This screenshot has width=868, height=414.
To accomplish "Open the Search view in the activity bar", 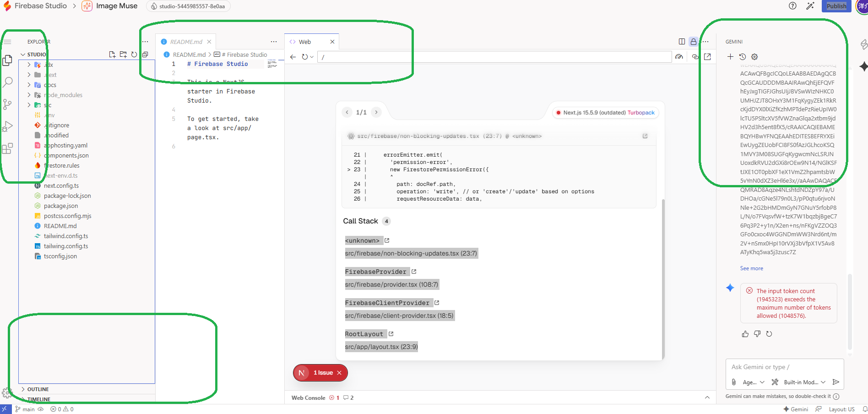I will tap(7, 82).
